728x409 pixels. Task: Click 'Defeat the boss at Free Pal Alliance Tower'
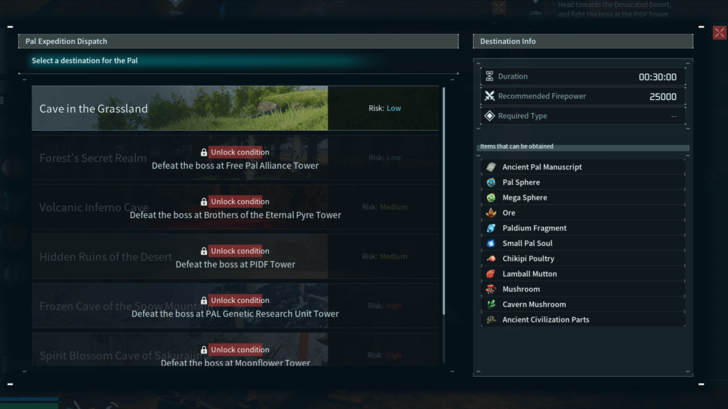pyautogui.click(x=235, y=166)
